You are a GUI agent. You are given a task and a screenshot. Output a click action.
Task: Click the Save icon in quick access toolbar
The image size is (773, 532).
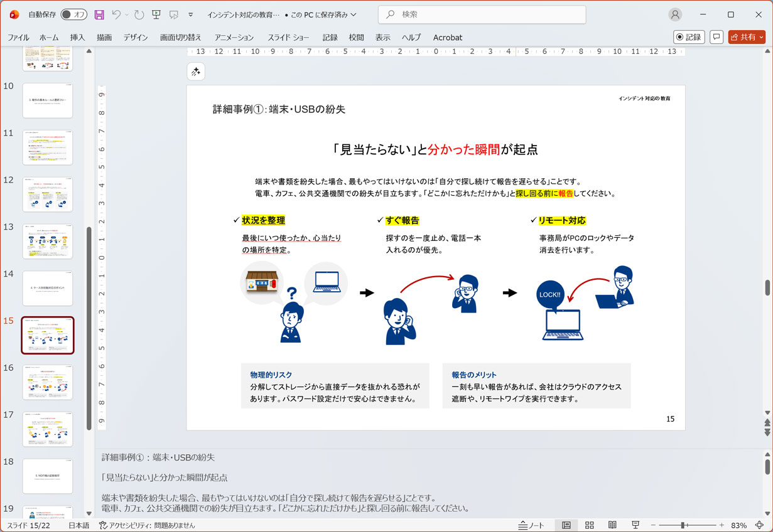click(99, 14)
